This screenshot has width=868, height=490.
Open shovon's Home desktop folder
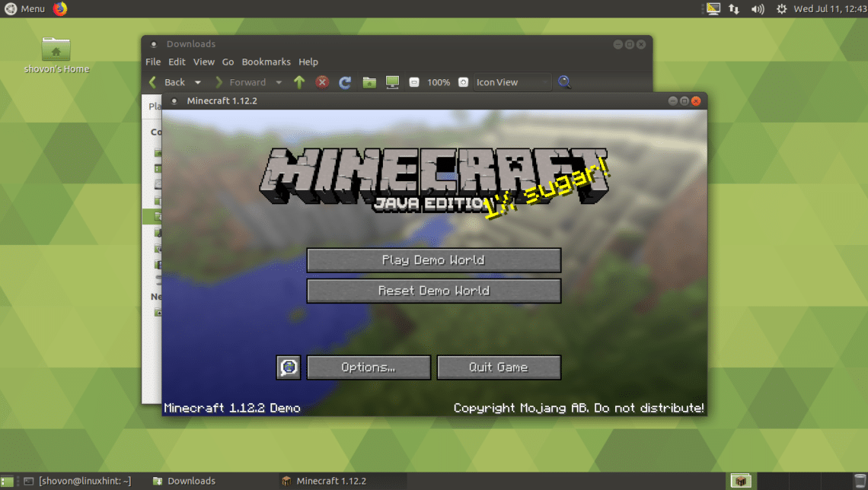[x=56, y=56]
